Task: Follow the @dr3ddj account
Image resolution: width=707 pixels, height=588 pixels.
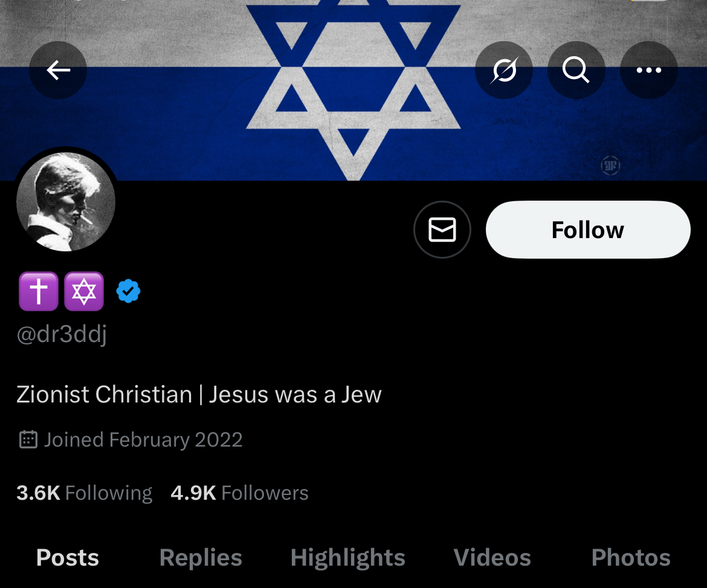Action: pos(587,230)
